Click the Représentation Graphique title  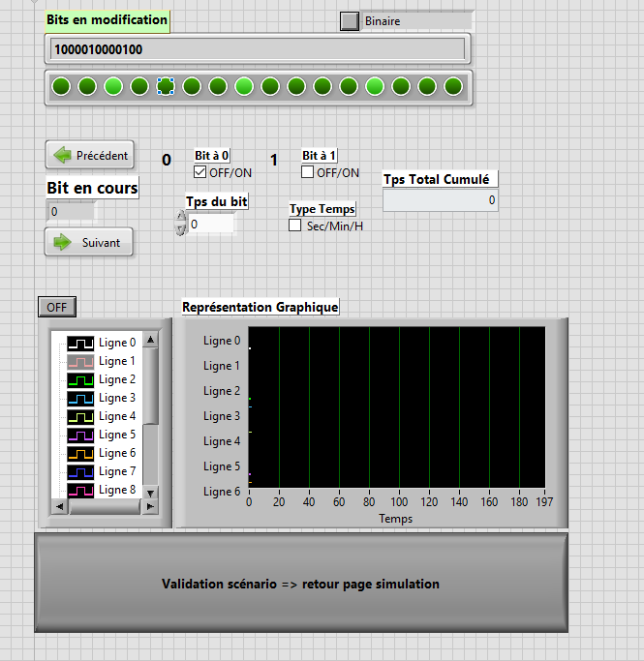point(261,307)
